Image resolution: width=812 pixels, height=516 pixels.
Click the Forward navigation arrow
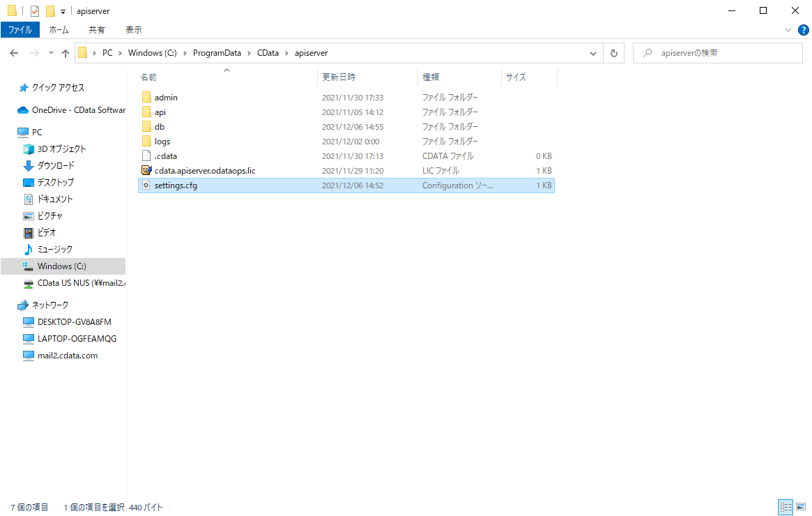click(34, 53)
